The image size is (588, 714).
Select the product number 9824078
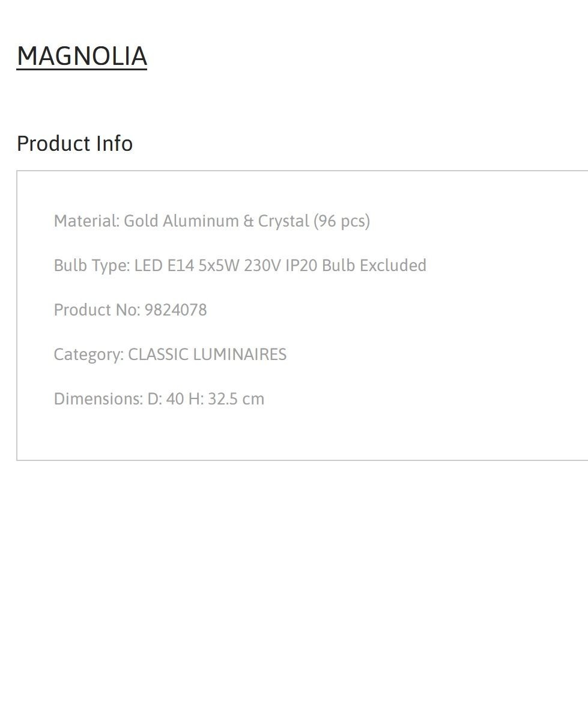[175, 310]
